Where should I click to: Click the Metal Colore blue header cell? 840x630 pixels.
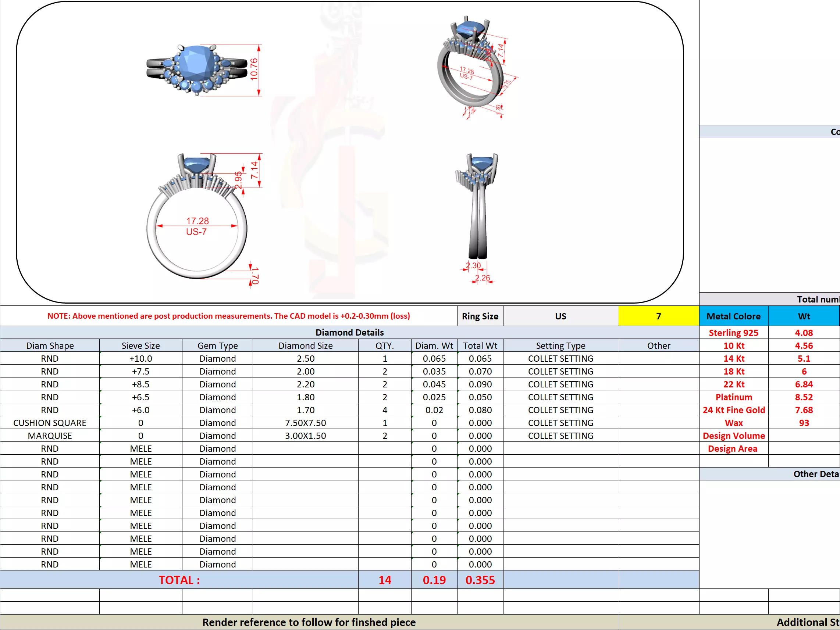733,316
